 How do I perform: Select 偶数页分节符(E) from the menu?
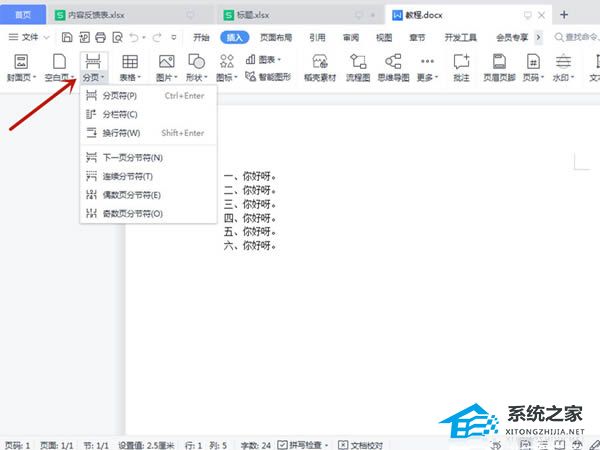coord(148,195)
